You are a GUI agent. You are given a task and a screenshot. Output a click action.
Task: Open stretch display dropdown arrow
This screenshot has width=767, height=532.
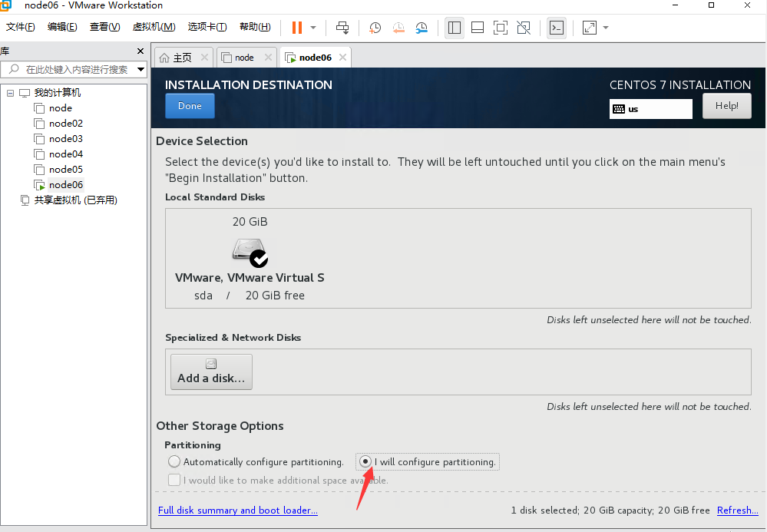pos(606,28)
